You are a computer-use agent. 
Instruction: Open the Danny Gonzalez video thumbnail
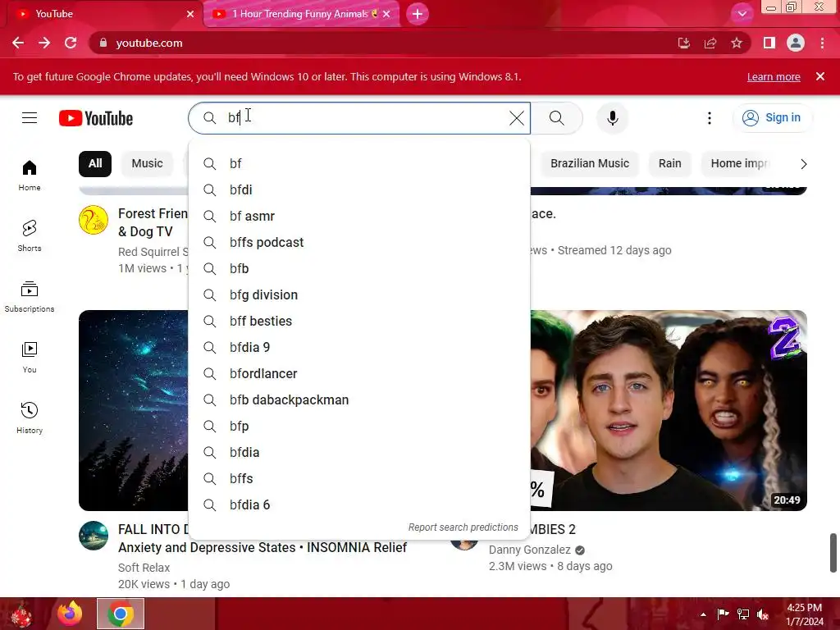pos(669,410)
